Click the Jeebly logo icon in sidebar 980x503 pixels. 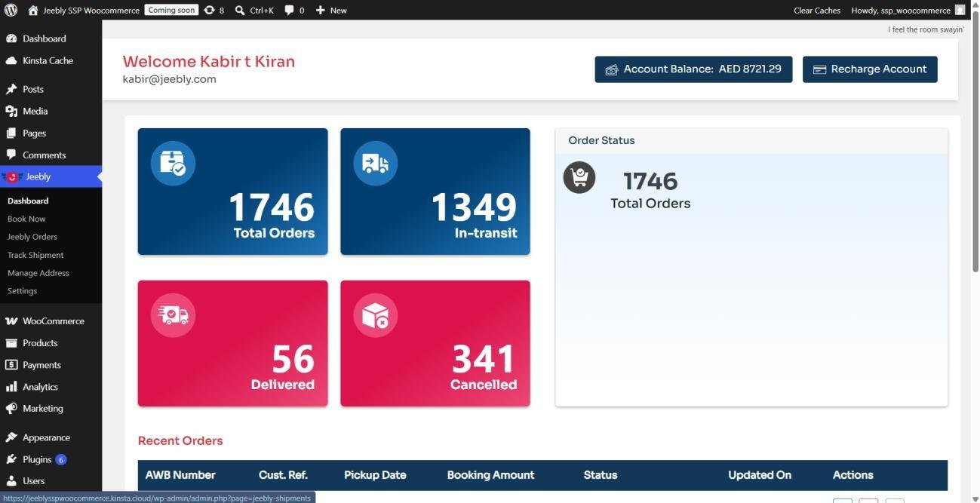(11, 176)
